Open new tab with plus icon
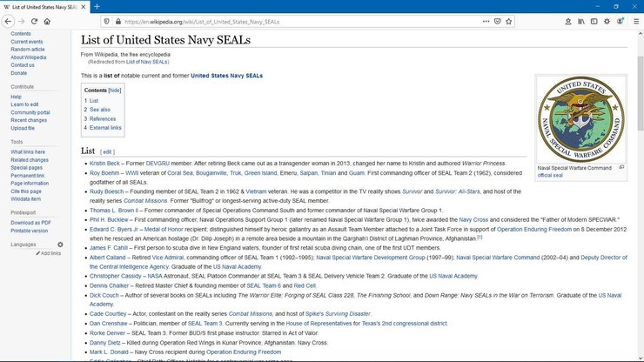The image size is (644, 362). [x=95, y=6]
